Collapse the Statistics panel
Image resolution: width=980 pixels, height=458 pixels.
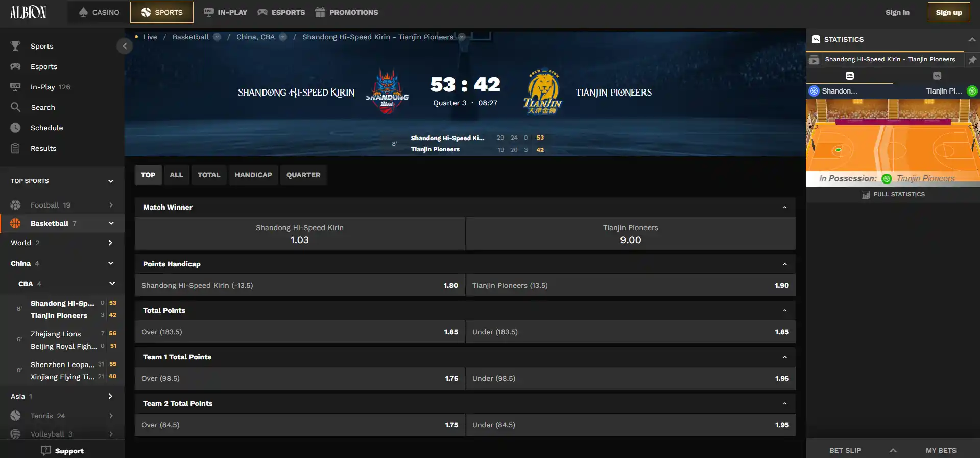coord(972,39)
